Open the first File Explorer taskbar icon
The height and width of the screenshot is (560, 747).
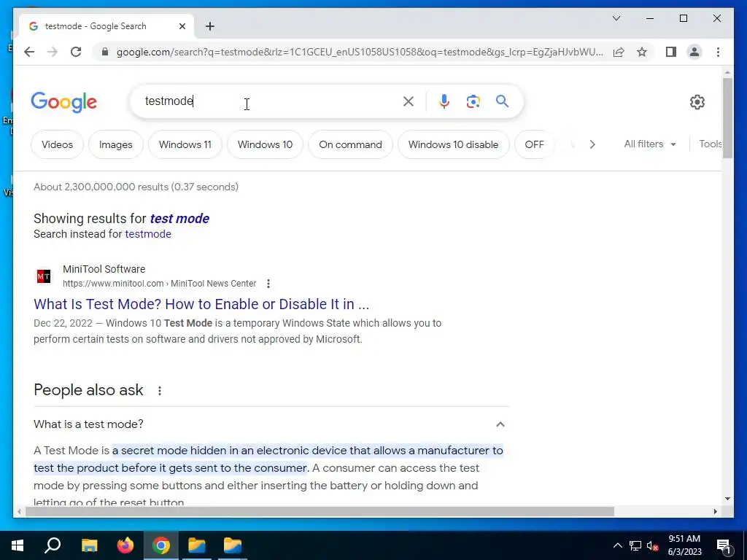(89, 545)
